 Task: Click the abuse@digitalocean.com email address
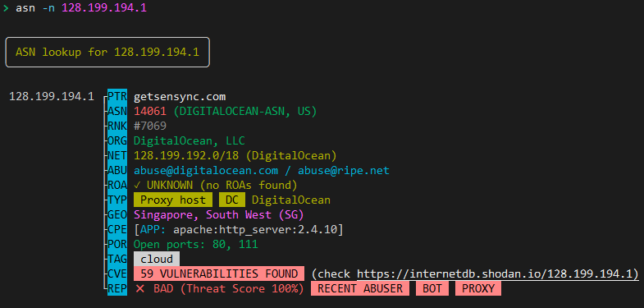[206, 170]
